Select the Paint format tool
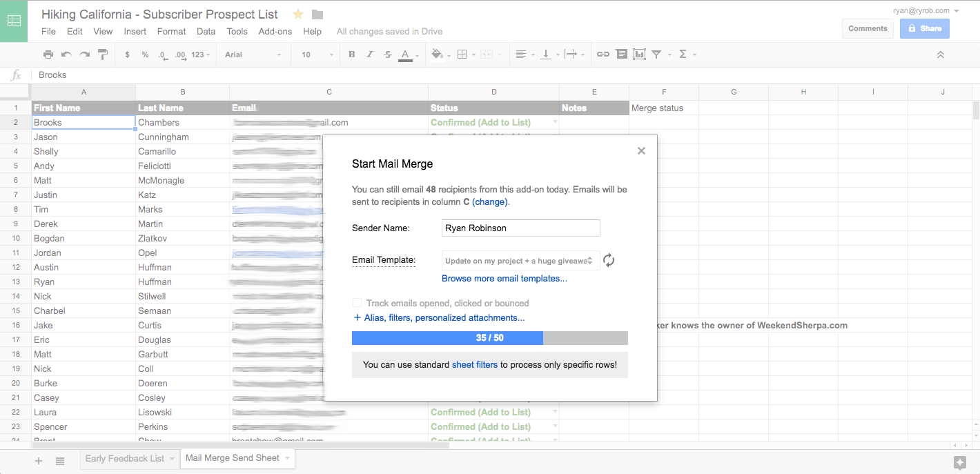 click(102, 54)
